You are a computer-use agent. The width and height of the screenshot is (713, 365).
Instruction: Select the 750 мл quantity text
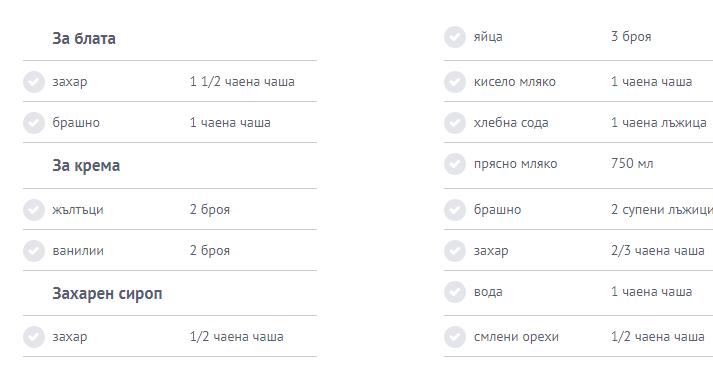632,164
